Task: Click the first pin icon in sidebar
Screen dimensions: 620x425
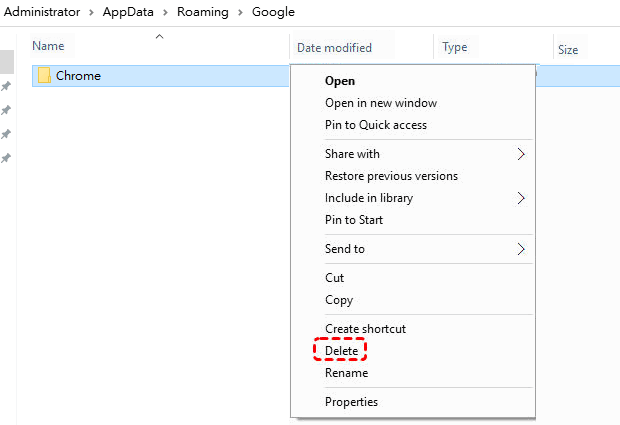Action: click(x=6, y=86)
